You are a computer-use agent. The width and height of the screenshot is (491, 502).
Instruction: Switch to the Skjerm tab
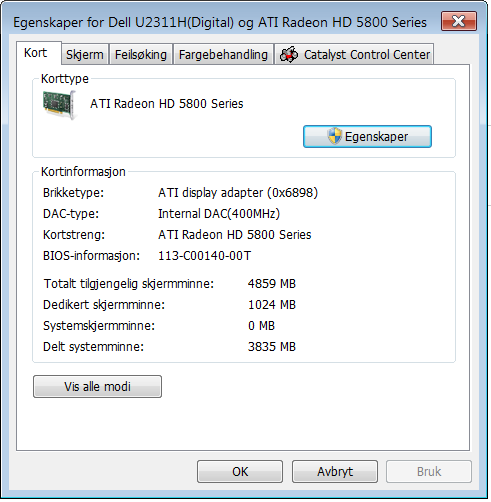[x=85, y=54]
